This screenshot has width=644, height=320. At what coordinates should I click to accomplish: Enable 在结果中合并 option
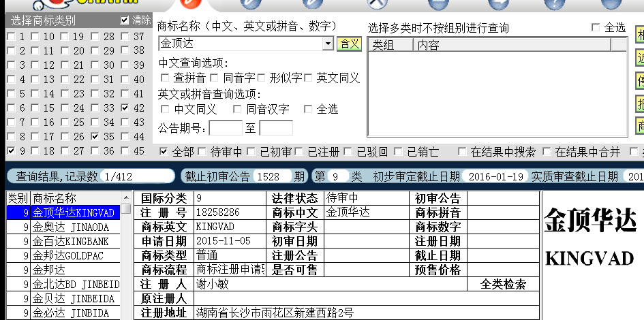tap(547, 152)
